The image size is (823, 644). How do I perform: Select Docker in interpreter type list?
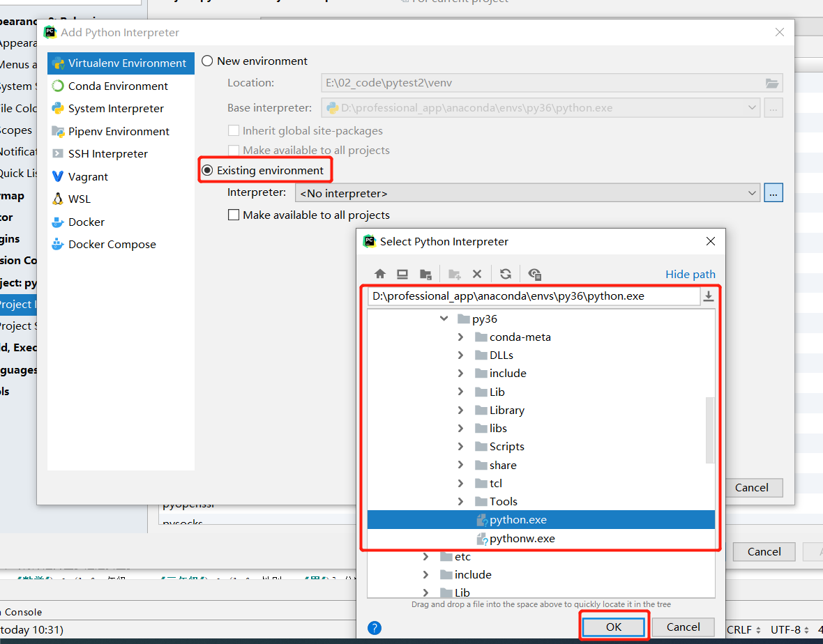click(x=121, y=222)
